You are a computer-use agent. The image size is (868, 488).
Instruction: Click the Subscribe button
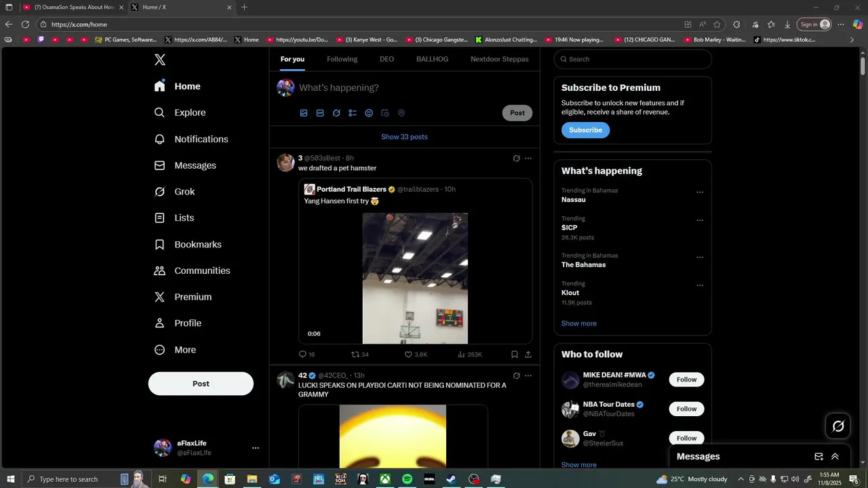[x=585, y=130]
